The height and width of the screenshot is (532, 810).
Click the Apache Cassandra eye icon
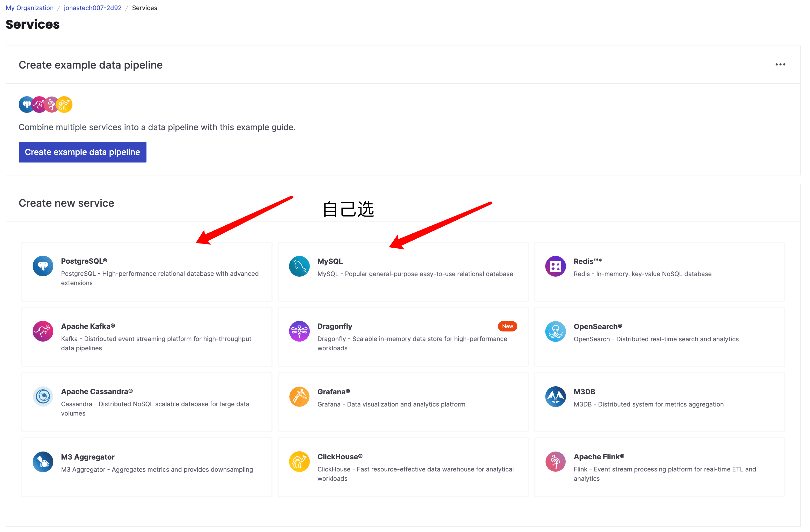43,396
